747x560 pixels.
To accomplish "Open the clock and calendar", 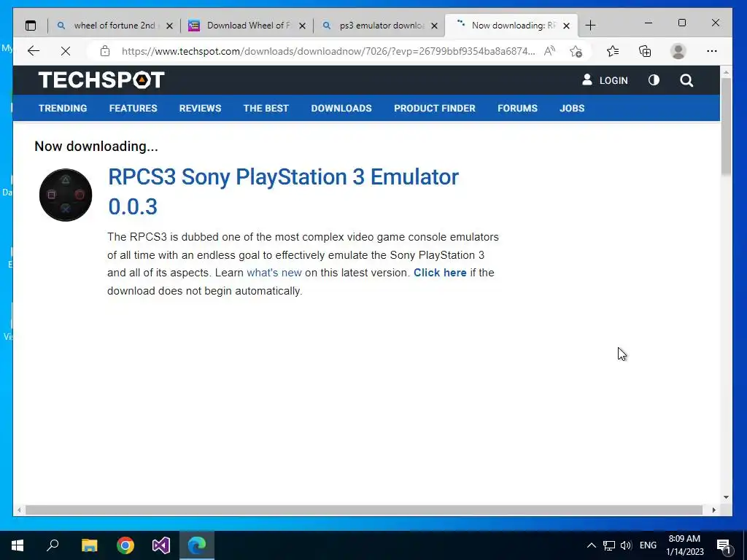I will 684,545.
